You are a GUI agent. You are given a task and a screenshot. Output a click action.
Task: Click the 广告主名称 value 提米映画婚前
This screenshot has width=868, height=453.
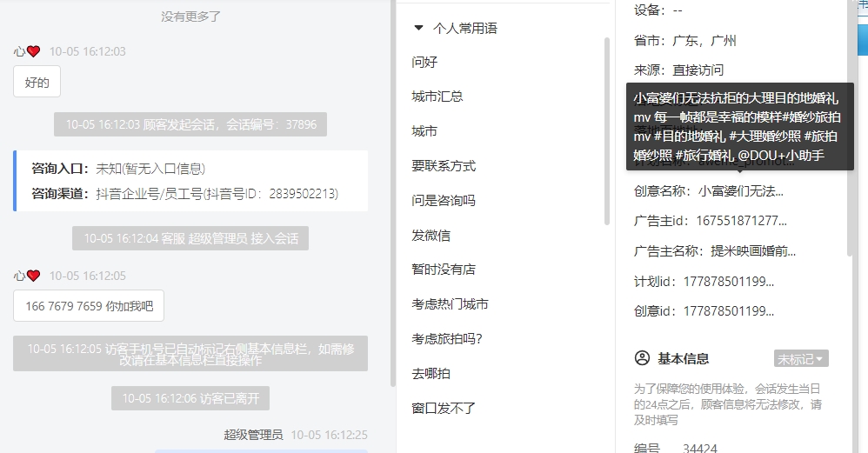[x=753, y=251]
